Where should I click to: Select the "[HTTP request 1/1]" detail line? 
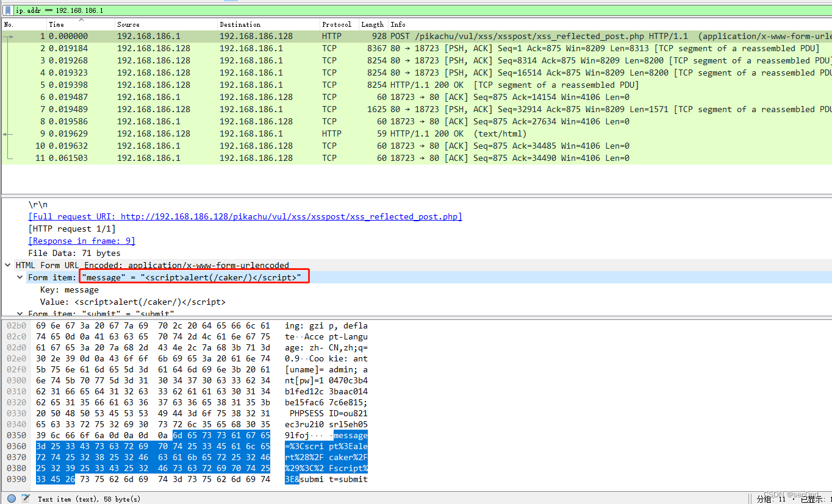pyautogui.click(x=72, y=229)
